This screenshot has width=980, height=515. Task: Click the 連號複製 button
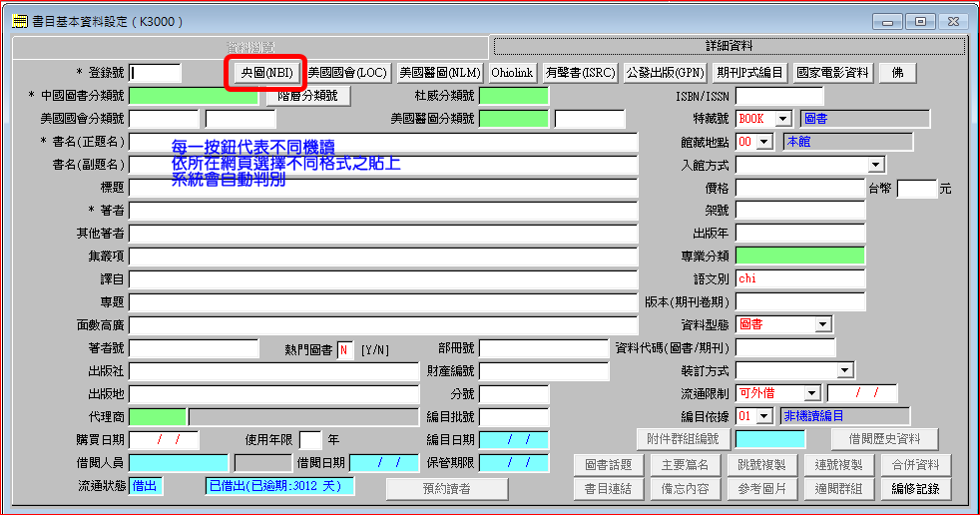tap(838, 465)
